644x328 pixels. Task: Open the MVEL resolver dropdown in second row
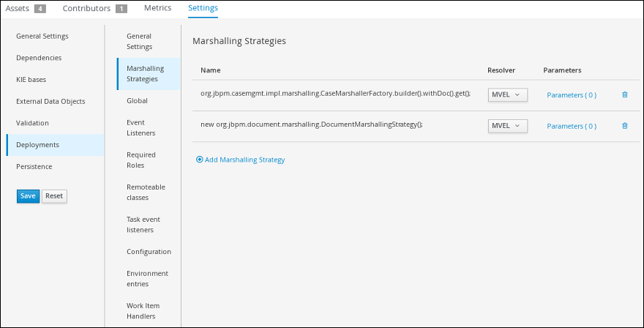508,126
